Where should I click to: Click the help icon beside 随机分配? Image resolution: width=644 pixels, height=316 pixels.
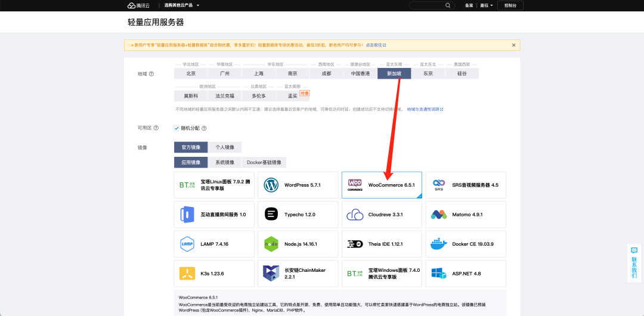point(204,128)
